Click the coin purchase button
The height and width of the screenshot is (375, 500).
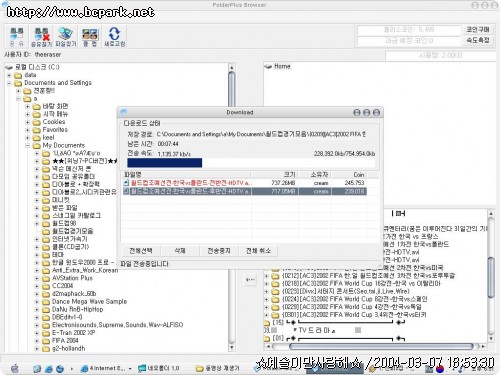click(x=478, y=30)
